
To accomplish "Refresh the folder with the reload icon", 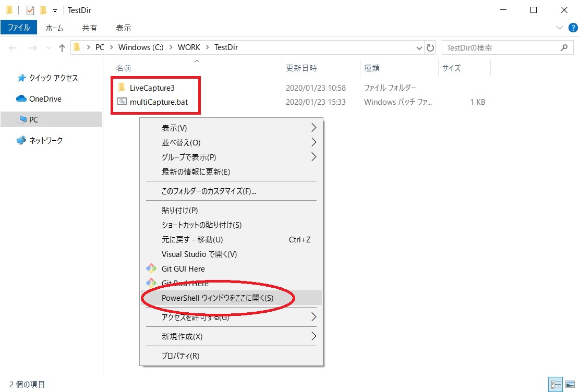I will (430, 48).
